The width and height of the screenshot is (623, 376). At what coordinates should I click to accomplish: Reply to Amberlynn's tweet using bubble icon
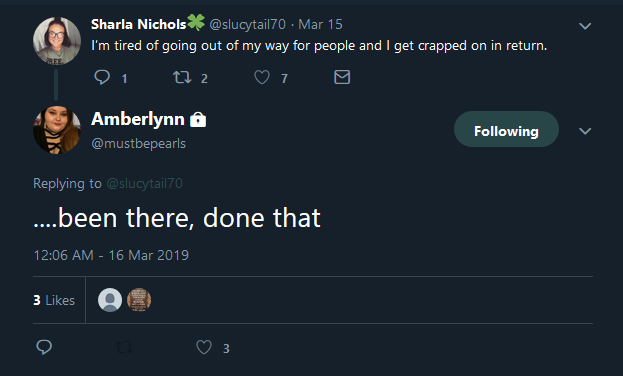click(44, 347)
